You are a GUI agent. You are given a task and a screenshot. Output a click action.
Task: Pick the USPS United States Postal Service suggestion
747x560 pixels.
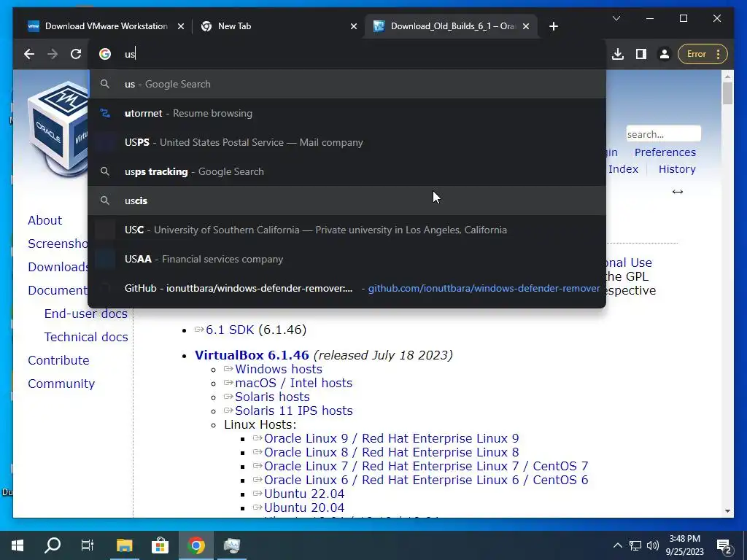(347, 142)
